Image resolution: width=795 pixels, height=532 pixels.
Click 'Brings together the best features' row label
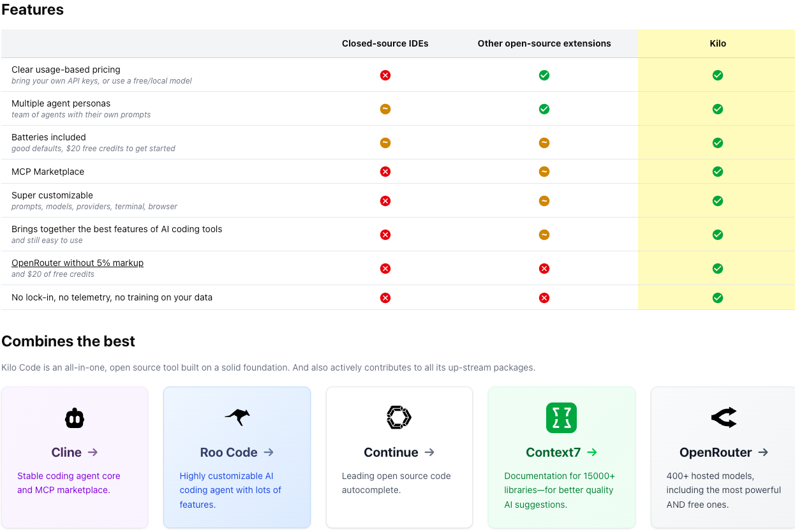pos(117,229)
